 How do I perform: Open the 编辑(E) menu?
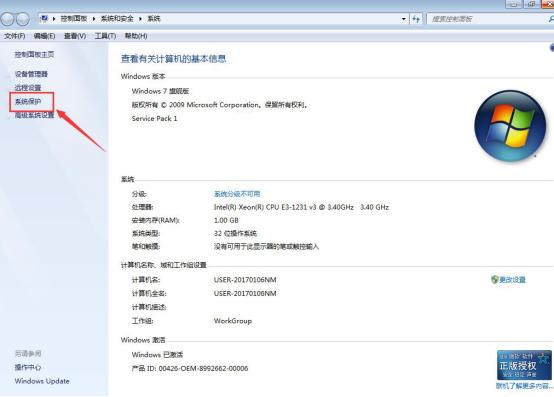coord(44,36)
